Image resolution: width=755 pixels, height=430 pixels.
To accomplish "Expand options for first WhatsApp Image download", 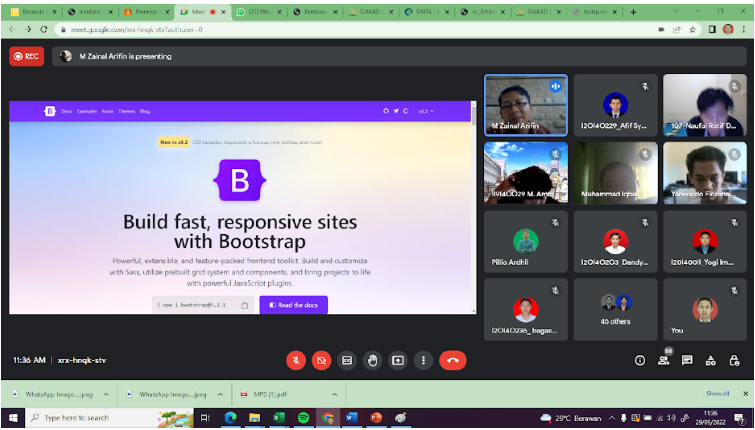I will 106,394.
